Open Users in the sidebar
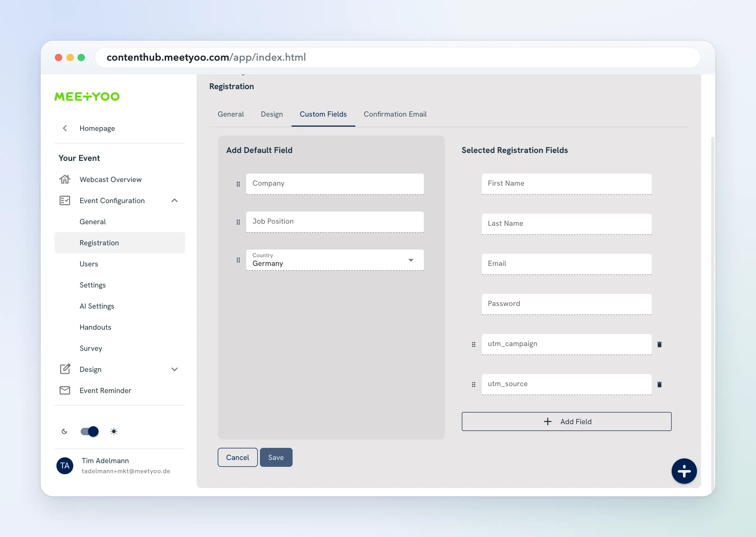The image size is (756, 537). [89, 264]
